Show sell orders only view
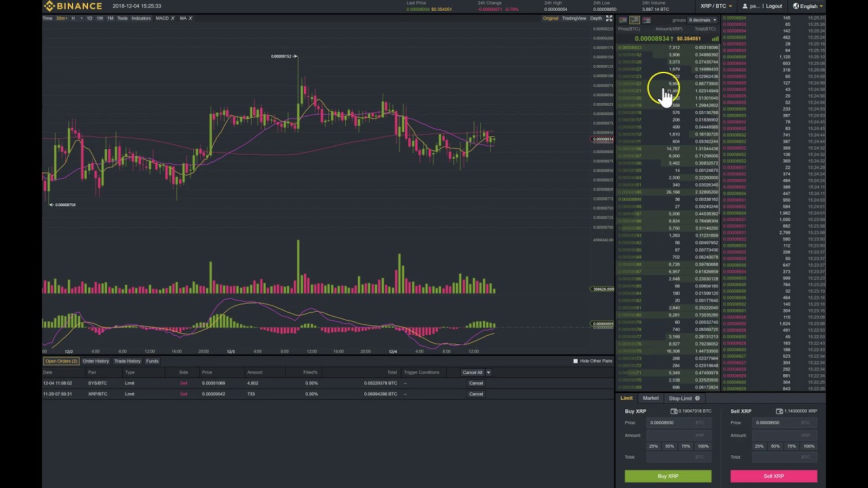Image resolution: width=868 pixels, height=488 pixels. (646, 20)
